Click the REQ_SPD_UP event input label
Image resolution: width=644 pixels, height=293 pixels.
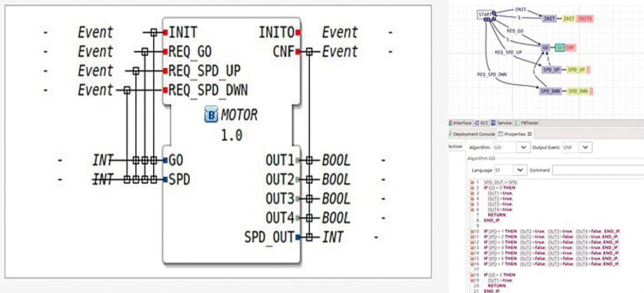pyautogui.click(x=204, y=71)
